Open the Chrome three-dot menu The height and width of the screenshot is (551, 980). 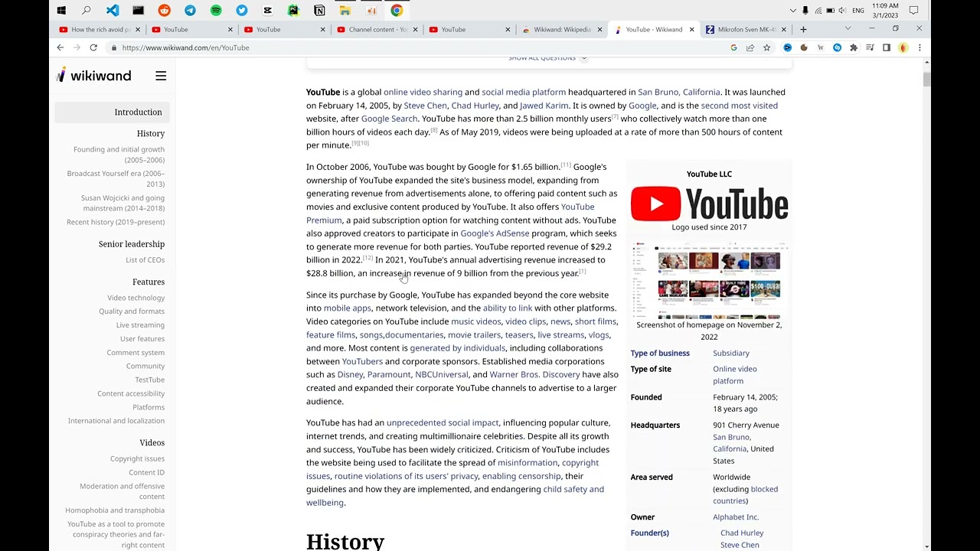tap(920, 47)
